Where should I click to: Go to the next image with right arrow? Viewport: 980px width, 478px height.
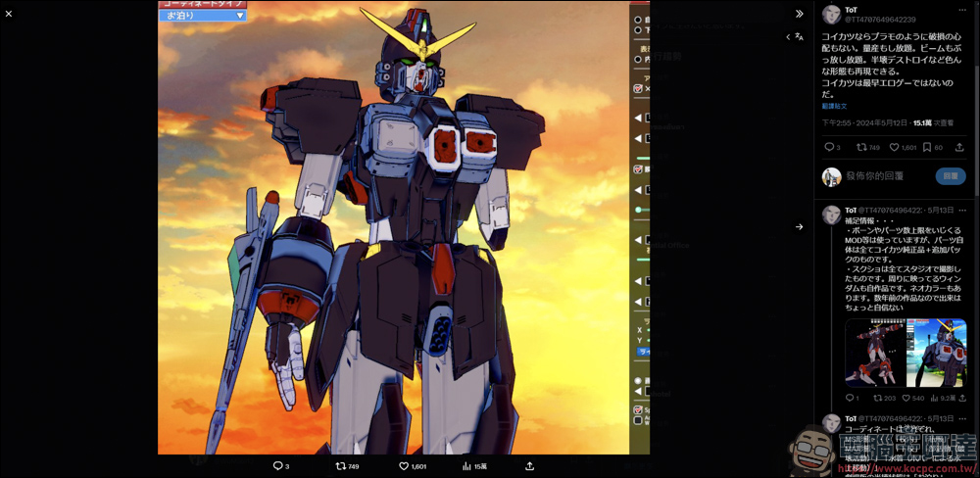point(799,227)
